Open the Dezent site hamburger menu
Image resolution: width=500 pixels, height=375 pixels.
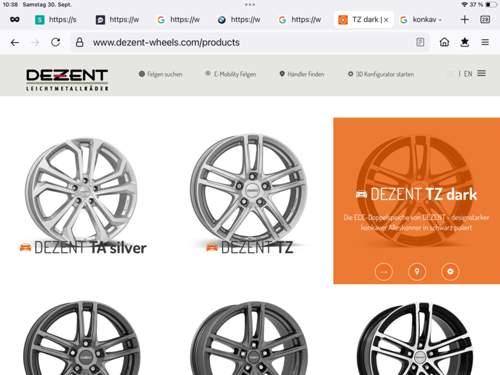click(481, 73)
